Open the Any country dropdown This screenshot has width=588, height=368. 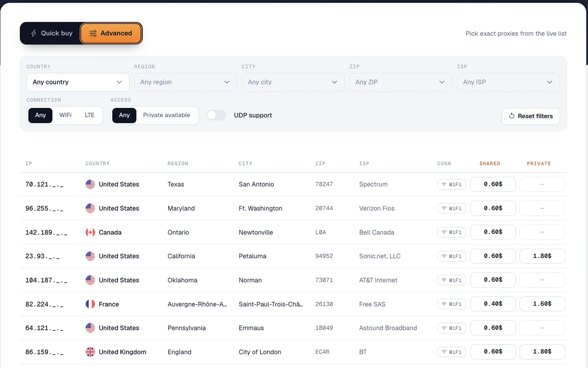pyautogui.click(x=78, y=82)
